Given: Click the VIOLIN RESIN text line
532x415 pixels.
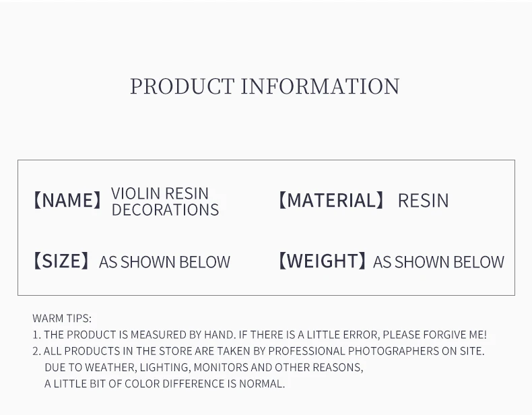Looking at the screenshot, I should (x=160, y=193).
